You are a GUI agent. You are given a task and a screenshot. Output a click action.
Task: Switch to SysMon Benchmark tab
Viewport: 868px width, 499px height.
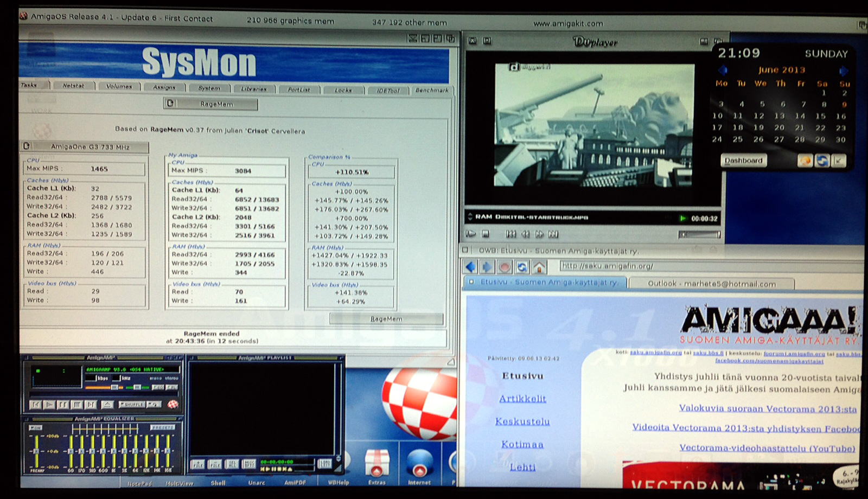(432, 90)
